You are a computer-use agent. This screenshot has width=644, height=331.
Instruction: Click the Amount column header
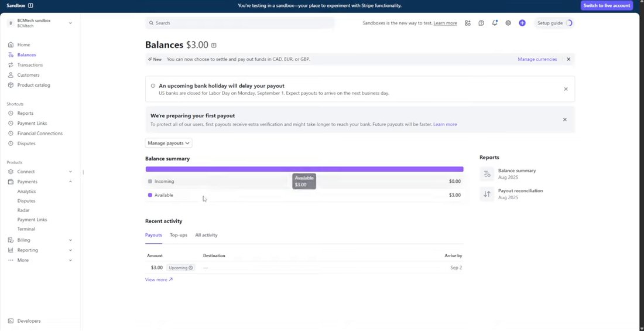[155, 256]
